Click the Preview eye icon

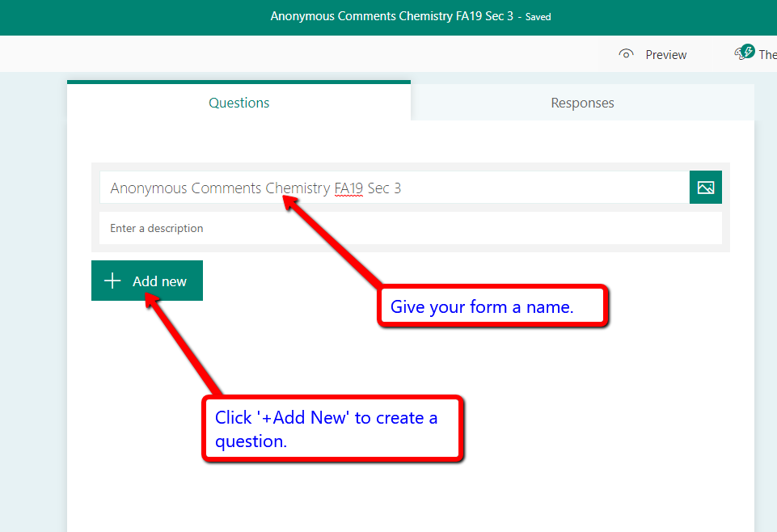click(625, 54)
